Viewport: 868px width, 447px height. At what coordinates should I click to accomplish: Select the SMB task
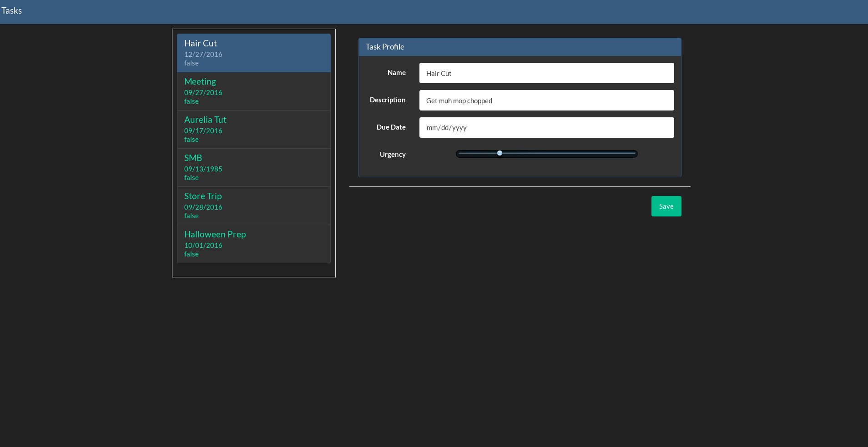point(254,167)
